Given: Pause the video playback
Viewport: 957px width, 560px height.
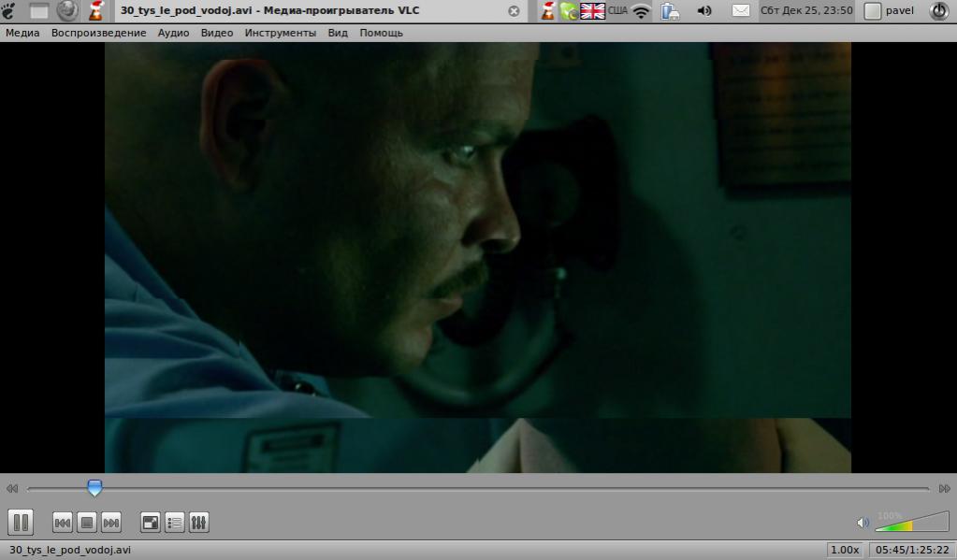Looking at the screenshot, I should 21,522.
